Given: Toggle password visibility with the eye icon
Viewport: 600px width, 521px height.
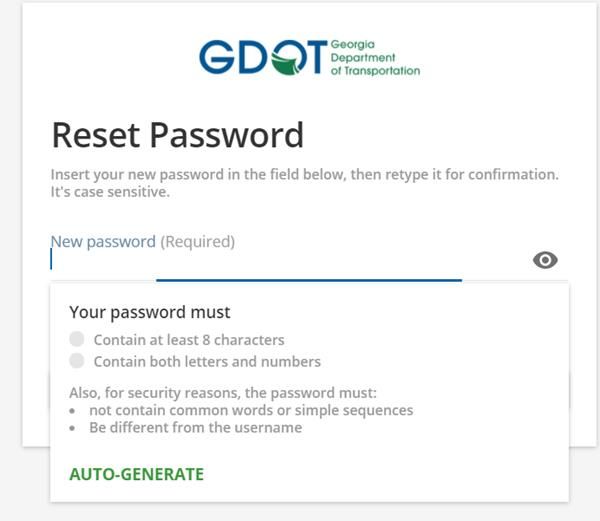Looking at the screenshot, I should [x=545, y=260].
